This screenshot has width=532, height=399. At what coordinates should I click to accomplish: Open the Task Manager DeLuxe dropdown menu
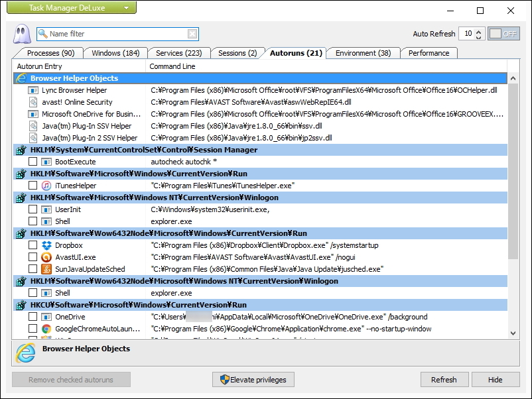click(x=72, y=7)
